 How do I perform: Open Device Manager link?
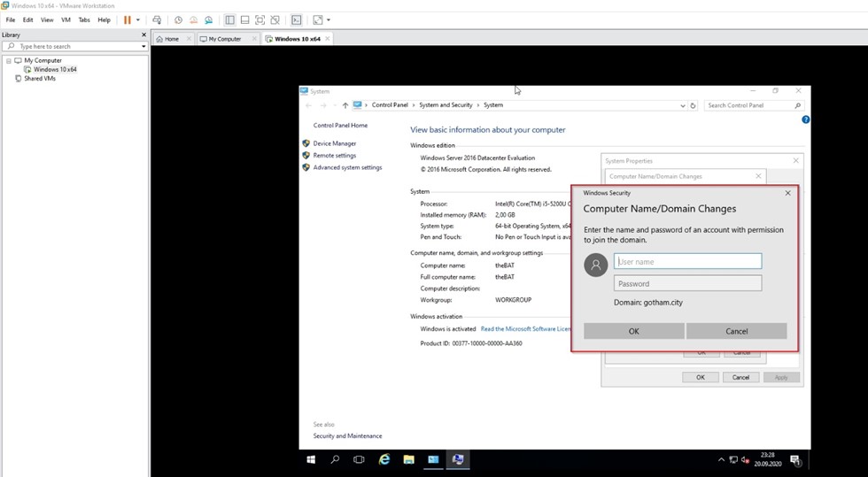point(335,143)
